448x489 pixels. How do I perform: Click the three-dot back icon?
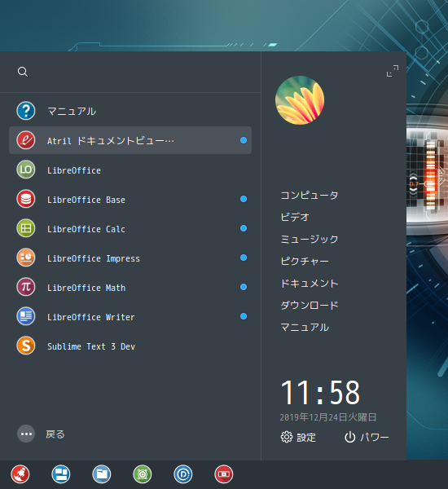click(26, 434)
